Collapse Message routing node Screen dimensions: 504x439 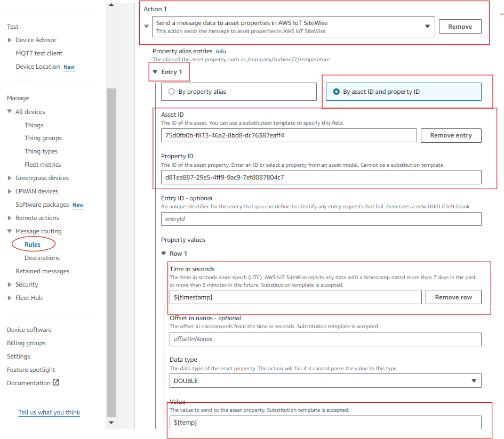point(10,231)
